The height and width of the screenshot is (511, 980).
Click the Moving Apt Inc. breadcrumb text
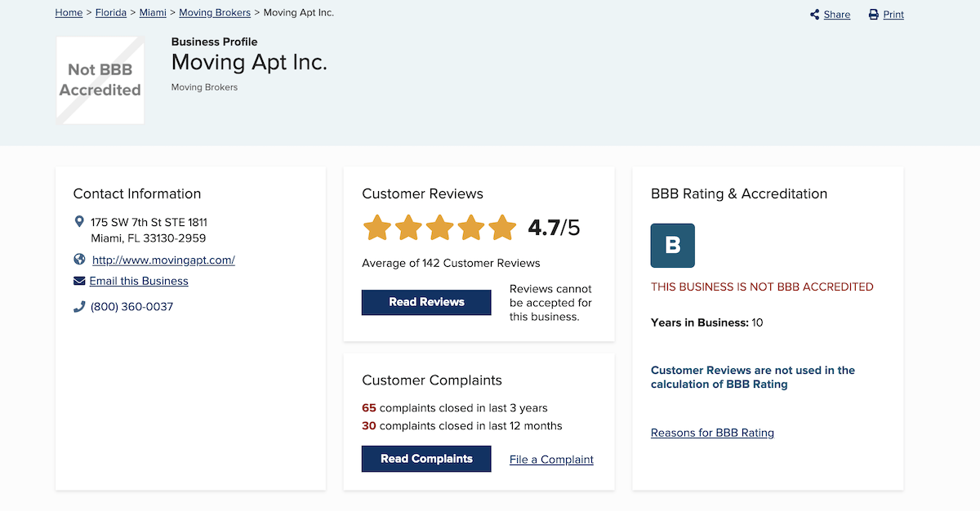pos(299,13)
